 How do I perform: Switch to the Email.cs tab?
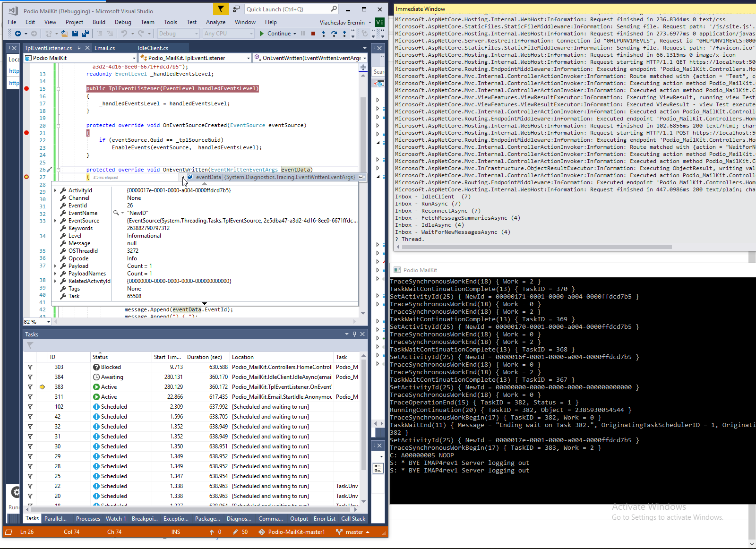(x=105, y=48)
